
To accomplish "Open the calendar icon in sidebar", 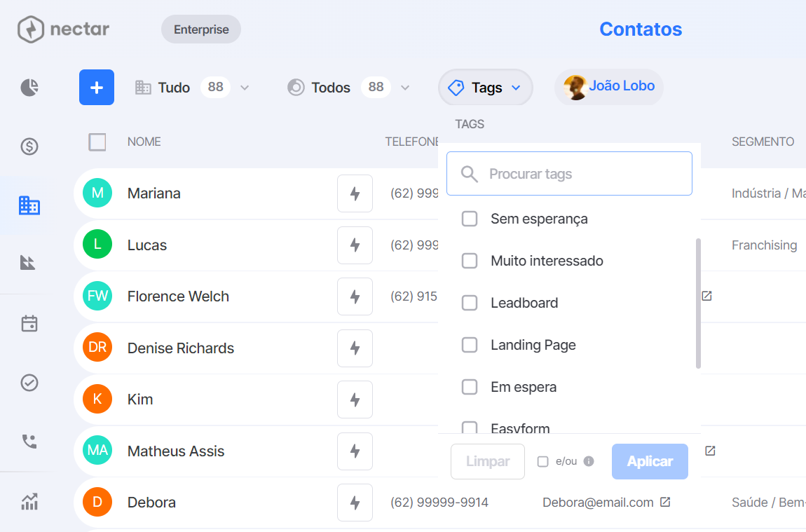I will point(29,324).
